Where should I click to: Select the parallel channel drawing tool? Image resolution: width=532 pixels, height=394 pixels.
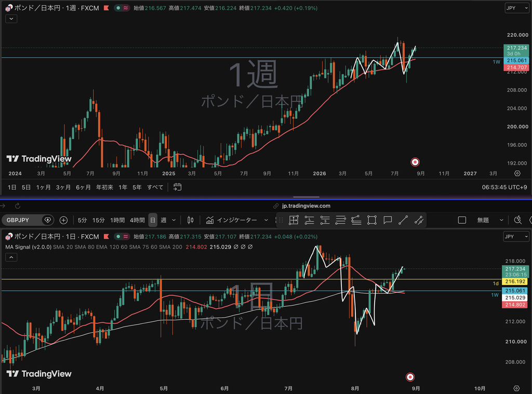pyautogui.click(x=419, y=220)
